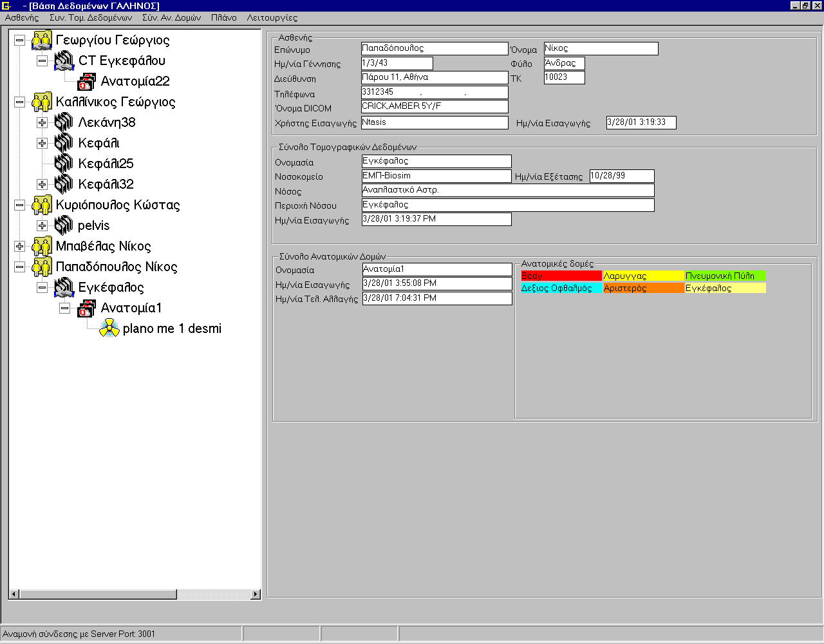Collapse the Ανατομία1 node

[x=64, y=308]
